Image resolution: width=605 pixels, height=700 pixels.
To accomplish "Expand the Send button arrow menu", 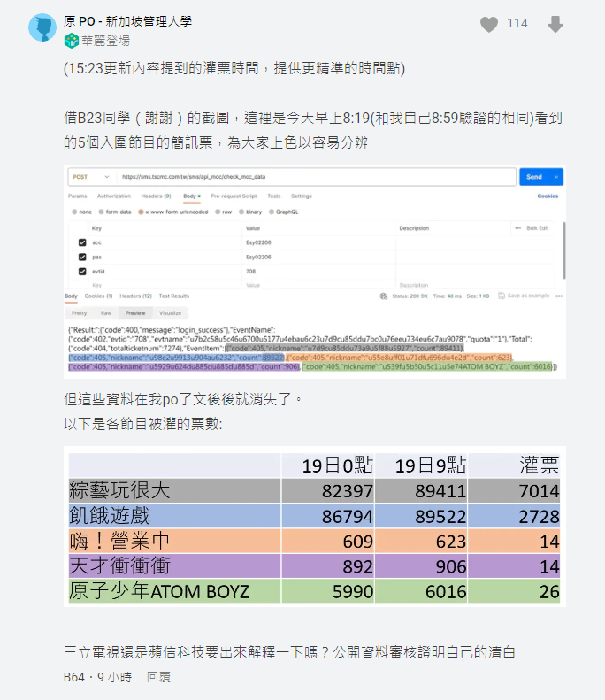I will [x=556, y=177].
